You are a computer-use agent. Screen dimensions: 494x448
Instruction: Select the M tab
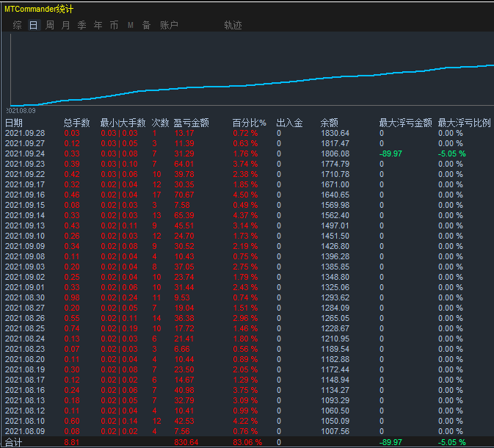tap(131, 25)
